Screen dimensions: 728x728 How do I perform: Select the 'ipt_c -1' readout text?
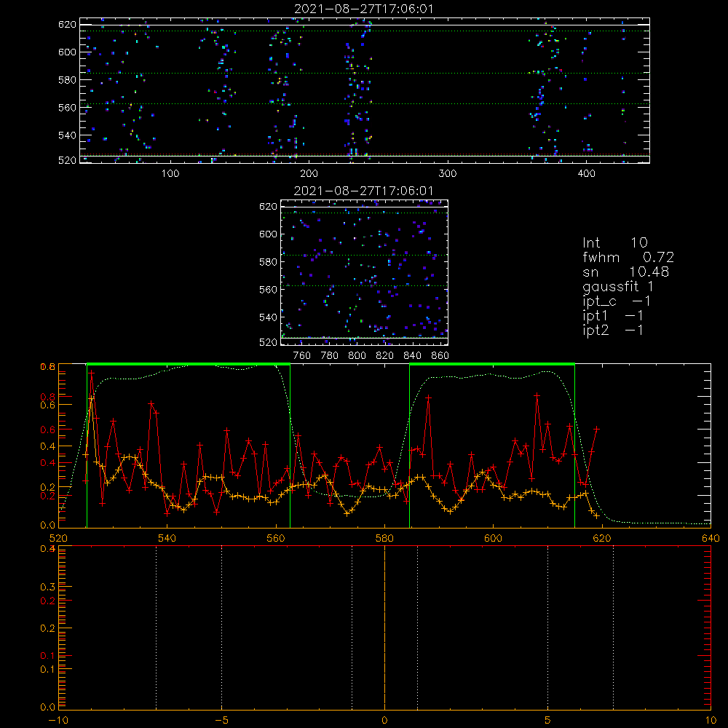(617, 301)
